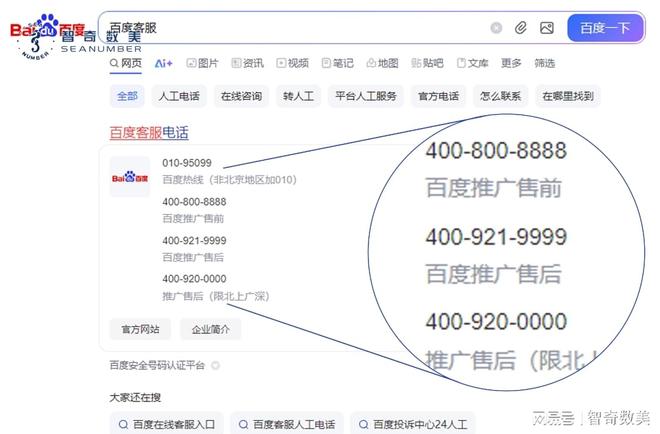Open image search via picture icon
660x434 pixels.
[546, 28]
